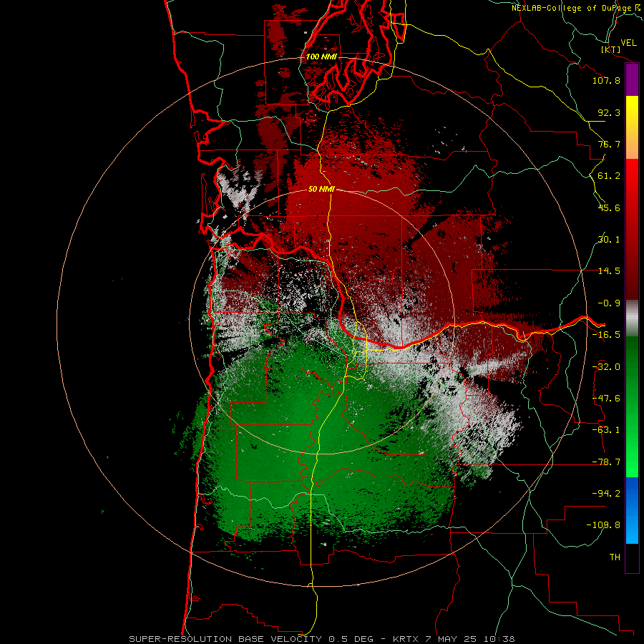Click the -63.1 velocity scale value
The height and width of the screenshot is (644, 644).
[606, 430]
